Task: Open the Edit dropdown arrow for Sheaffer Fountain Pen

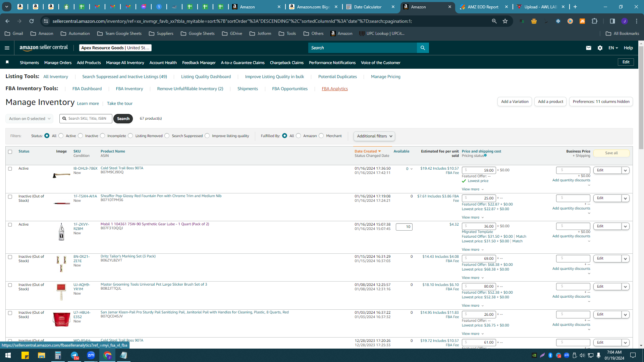Action: pyautogui.click(x=625, y=198)
